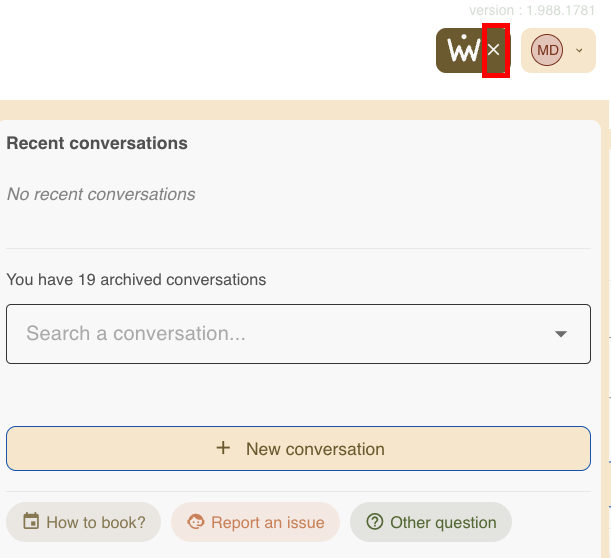Click the beige banner strip above the panel
This screenshot has width=611, height=558.
[300, 110]
